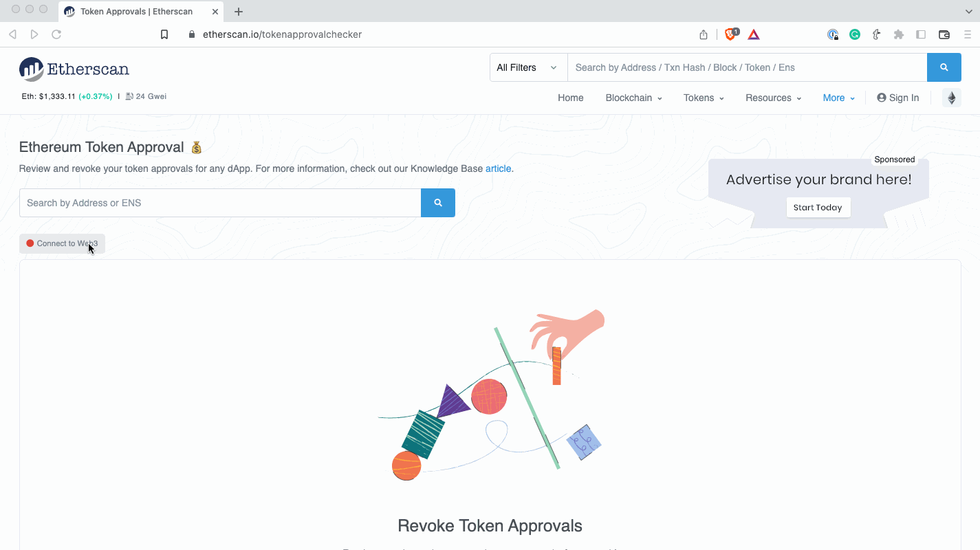Expand the Tokens menu

coord(704,98)
